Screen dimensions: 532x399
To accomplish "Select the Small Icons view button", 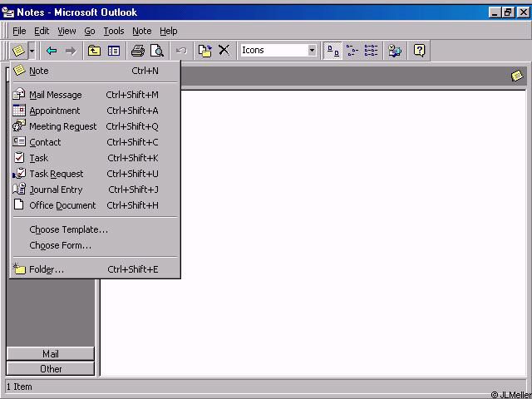I will click(352, 51).
